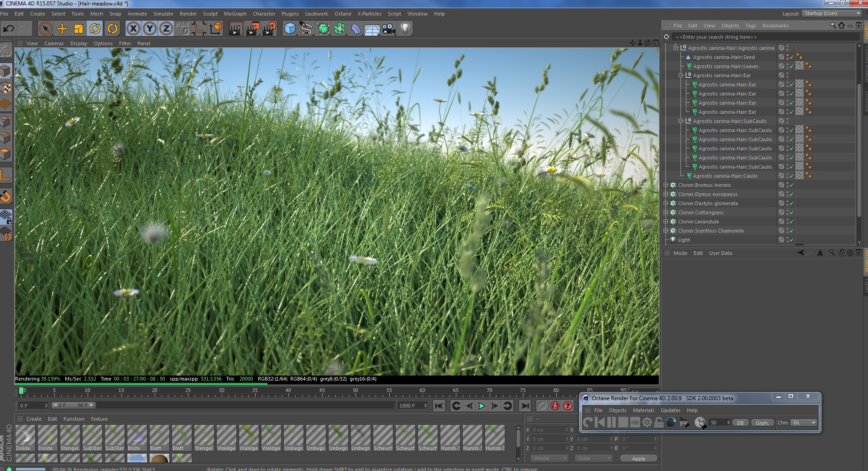This screenshot has width=868, height=471.
Task: Toggle X axis lock
Action: click(x=133, y=29)
